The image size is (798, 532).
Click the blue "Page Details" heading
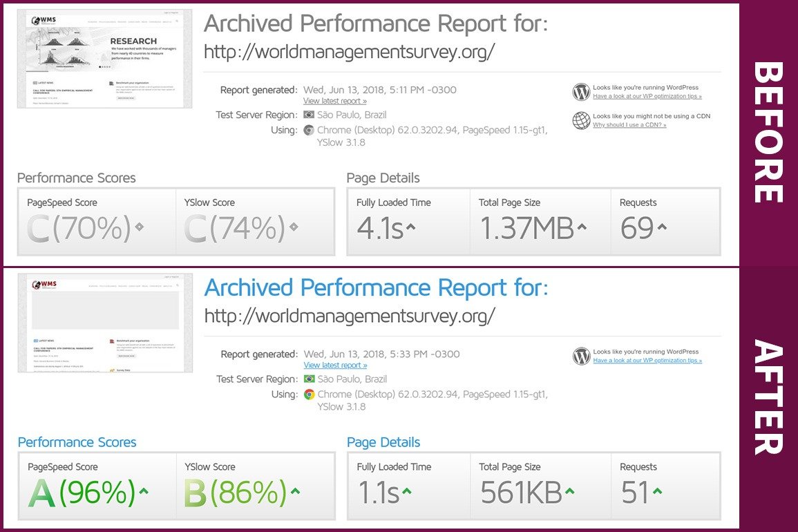[x=383, y=442]
